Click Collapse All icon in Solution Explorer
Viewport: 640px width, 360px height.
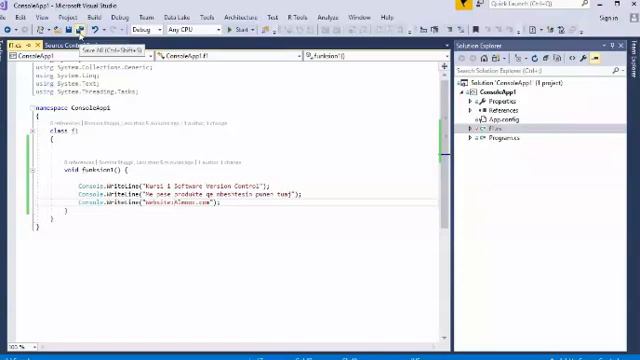point(546,58)
